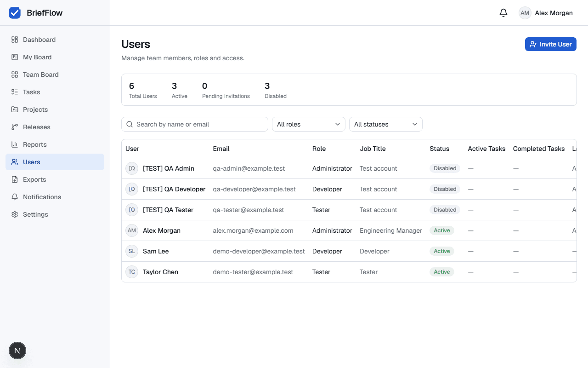Click the Team Board icon in the sidebar
Viewport: 588px width, 368px height.
point(15,75)
